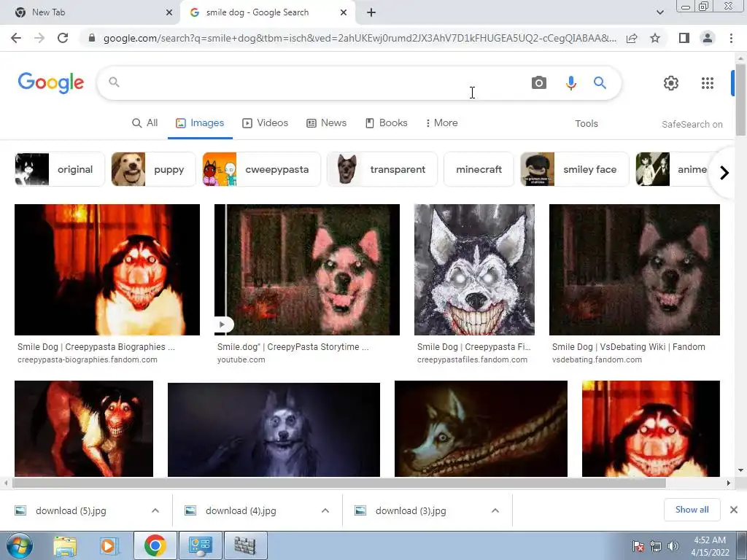This screenshot has width=747, height=560.
Task: Click the Action Center flag tray icon
Action: coord(638,546)
